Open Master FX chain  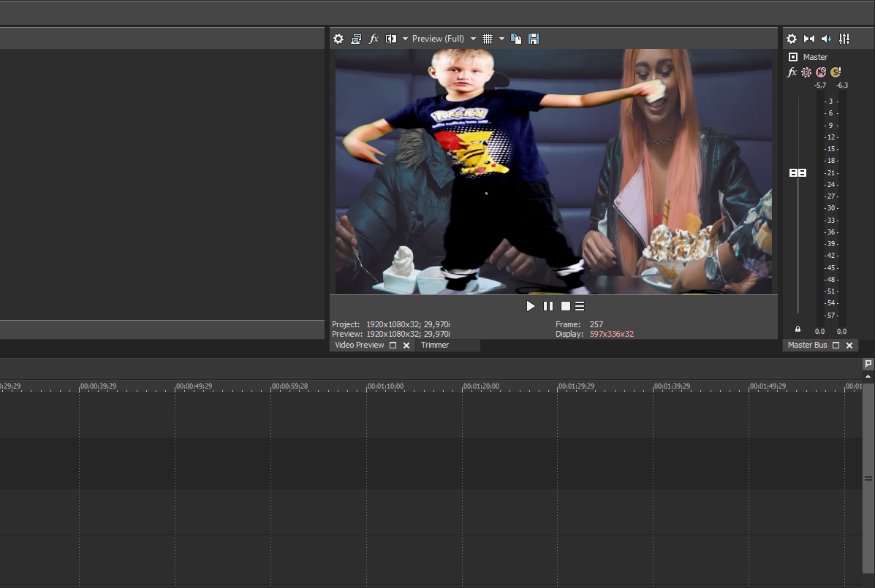point(792,72)
